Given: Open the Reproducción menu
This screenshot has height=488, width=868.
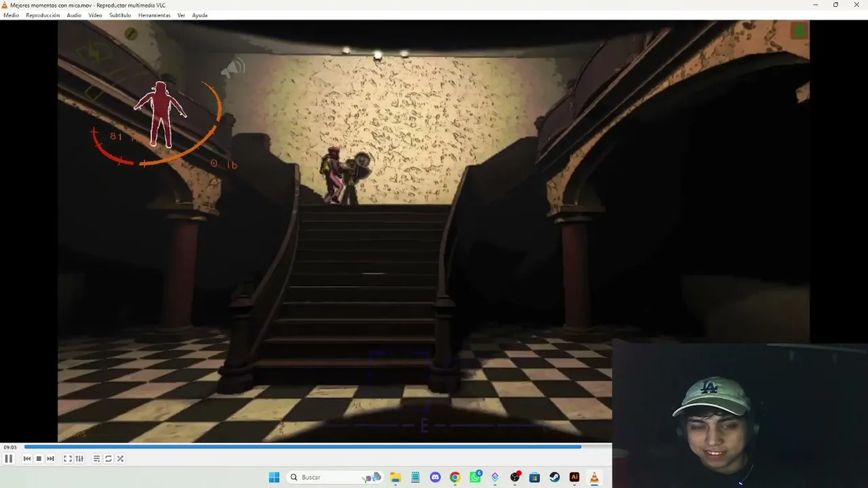Looking at the screenshot, I should 43,15.
